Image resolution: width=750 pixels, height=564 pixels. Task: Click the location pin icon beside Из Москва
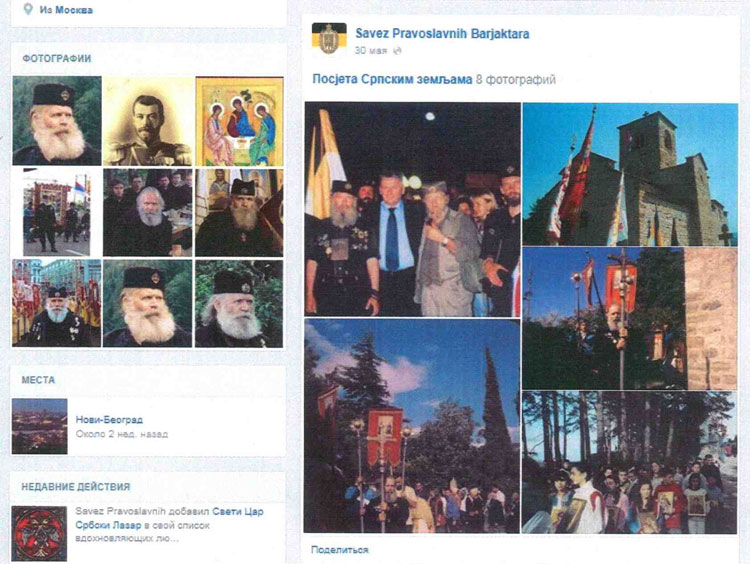click(x=28, y=9)
